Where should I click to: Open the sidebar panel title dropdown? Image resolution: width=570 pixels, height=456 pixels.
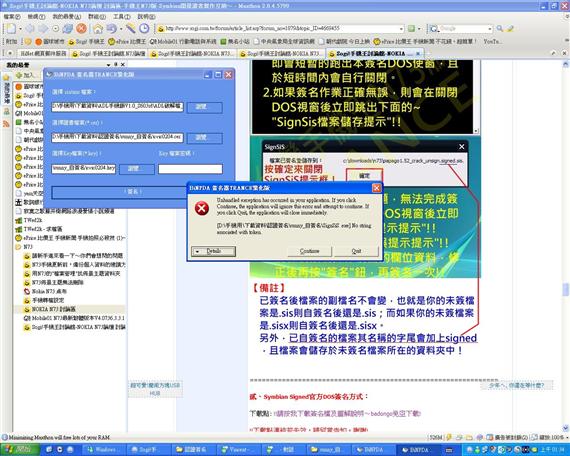[108, 65]
